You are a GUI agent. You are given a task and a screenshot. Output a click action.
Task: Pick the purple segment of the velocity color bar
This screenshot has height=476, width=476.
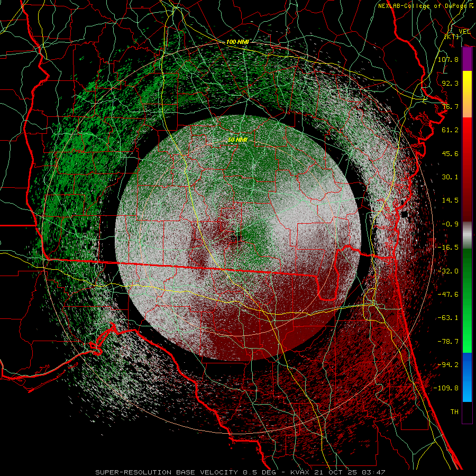click(x=467, y=59)
